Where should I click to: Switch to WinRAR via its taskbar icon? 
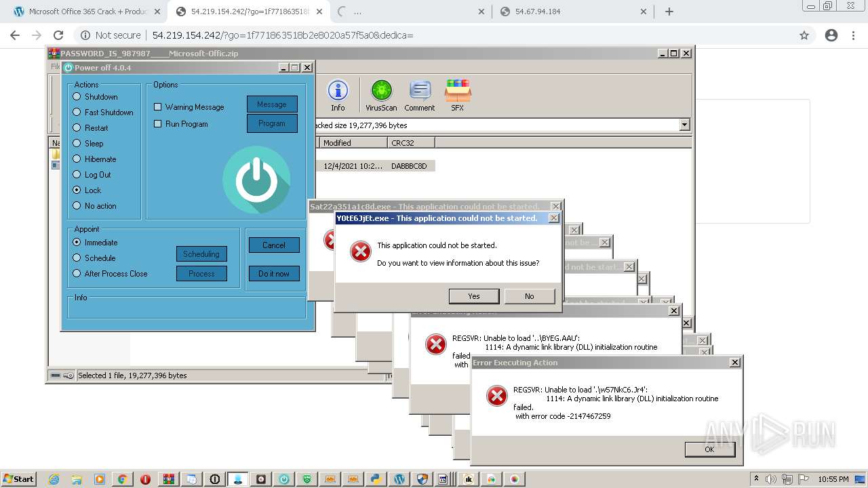coord(168,479)
